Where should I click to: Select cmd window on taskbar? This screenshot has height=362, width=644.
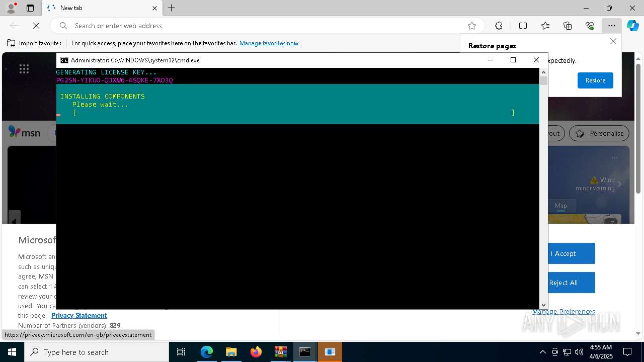tap(305, 352)
